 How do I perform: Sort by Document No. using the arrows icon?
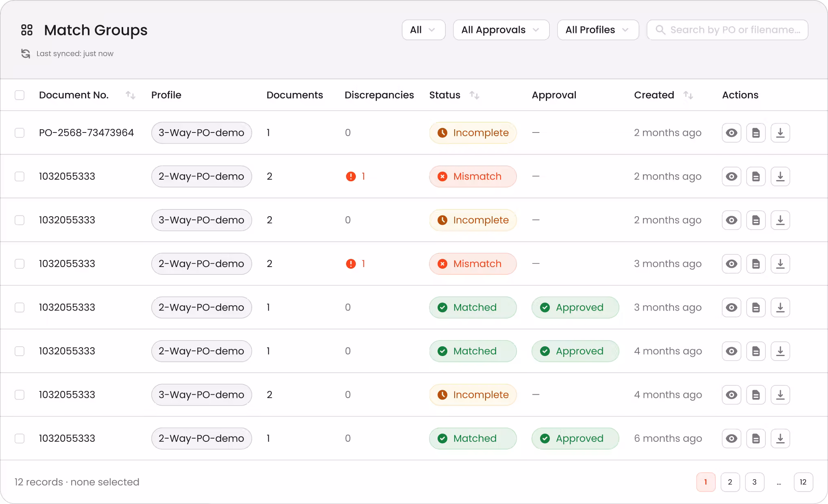(130, 95)
